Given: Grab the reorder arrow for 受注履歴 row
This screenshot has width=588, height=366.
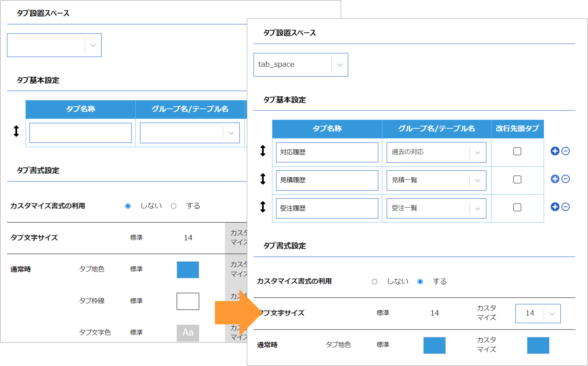Looking at the screenshot, I should coord(263,207).
